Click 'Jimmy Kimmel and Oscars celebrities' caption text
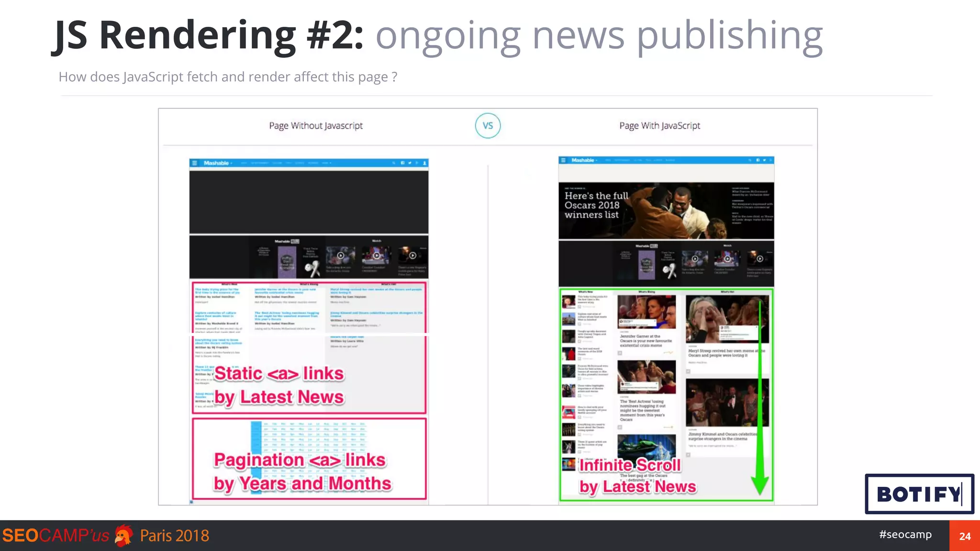 coord(723,436)
